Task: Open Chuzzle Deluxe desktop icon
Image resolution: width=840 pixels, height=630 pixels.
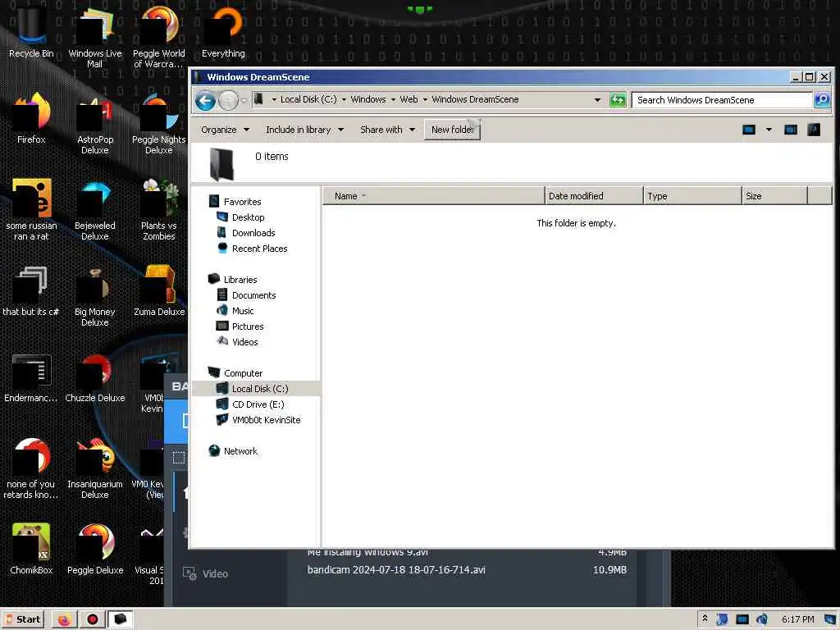Action: pyautogui.click(x=95, y=377)
